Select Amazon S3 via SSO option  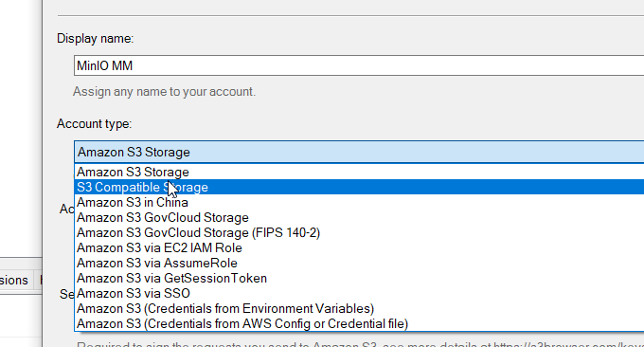(359, 294)
